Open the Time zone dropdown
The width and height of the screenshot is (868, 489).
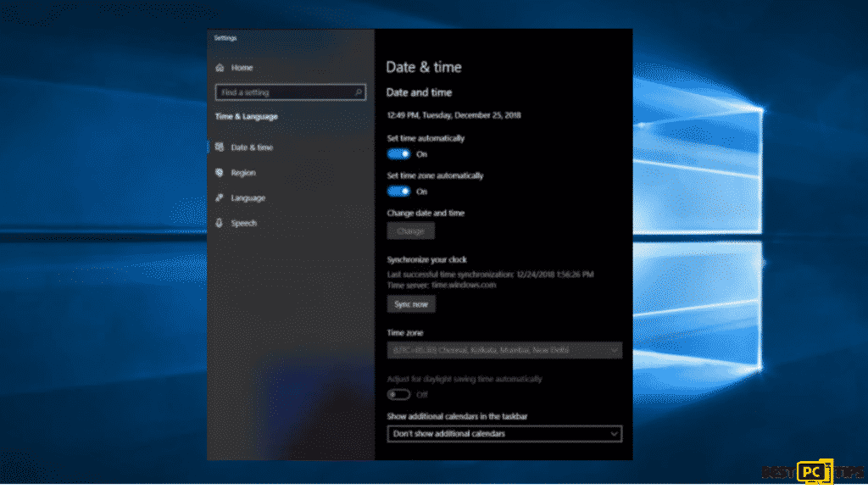tap(504, 350)
